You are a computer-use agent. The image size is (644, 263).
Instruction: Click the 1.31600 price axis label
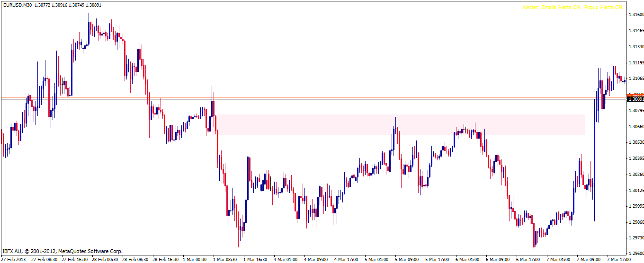[635, 15]
